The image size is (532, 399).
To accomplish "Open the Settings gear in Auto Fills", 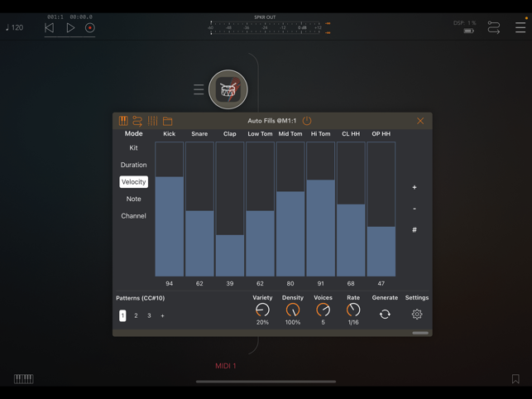I will point(417,315).
